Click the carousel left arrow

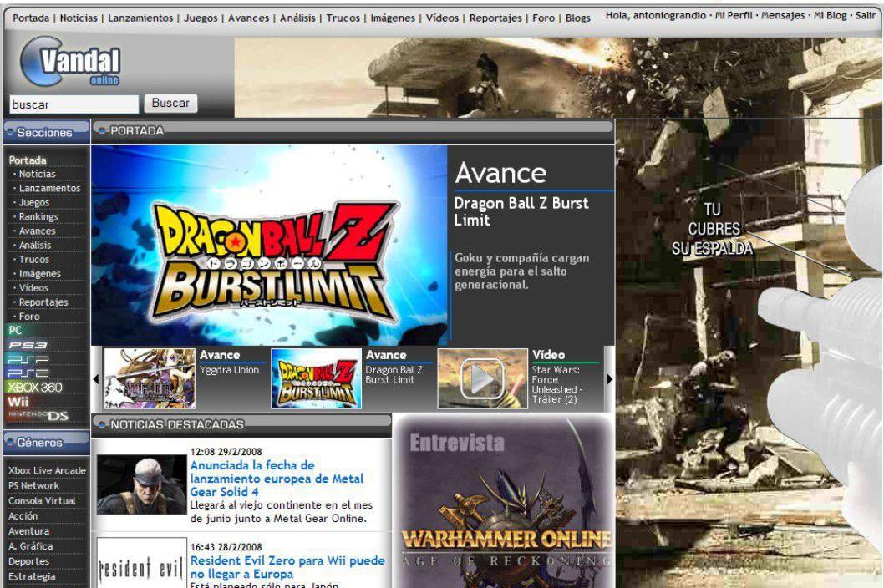pyautogui.click(x=96, y=379)
